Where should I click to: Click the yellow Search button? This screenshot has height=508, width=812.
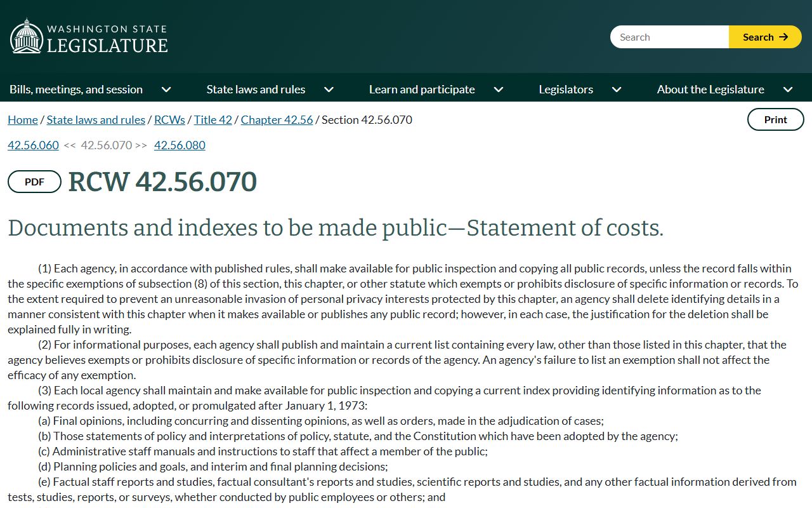click(765, 37)
